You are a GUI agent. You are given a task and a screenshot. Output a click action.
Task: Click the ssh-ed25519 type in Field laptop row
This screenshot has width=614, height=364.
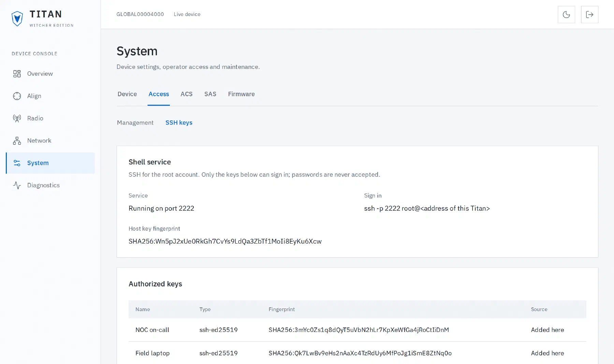tap(219, 353)
